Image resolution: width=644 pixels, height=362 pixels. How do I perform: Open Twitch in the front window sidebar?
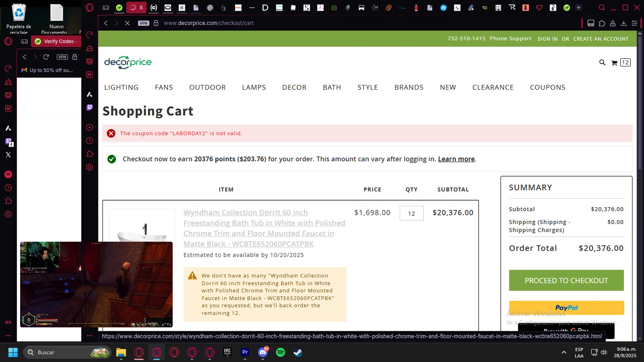89,107
